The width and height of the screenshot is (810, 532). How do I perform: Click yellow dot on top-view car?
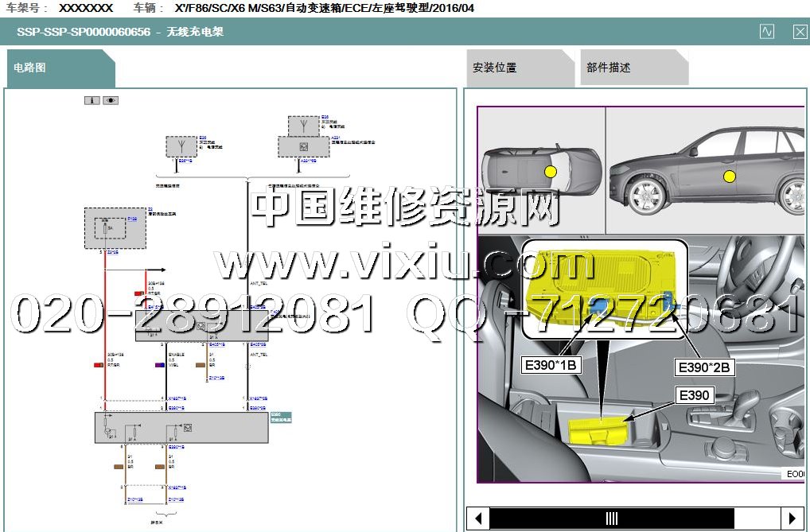click(550, 172)
